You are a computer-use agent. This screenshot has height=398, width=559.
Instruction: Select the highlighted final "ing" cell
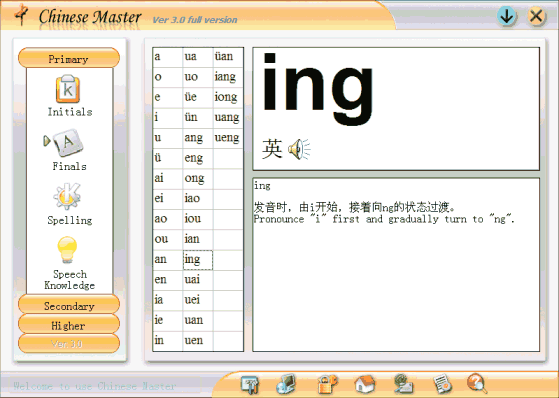198,260
